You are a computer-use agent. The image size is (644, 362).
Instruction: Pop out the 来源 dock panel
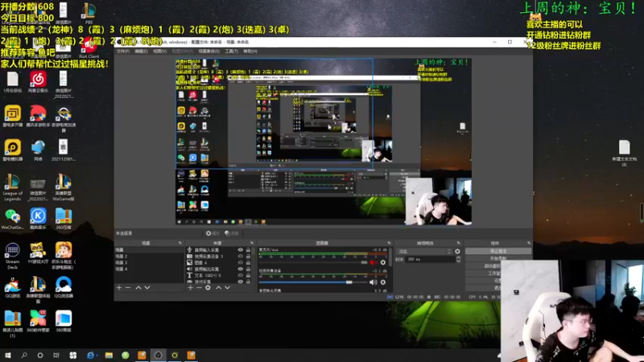252,243
